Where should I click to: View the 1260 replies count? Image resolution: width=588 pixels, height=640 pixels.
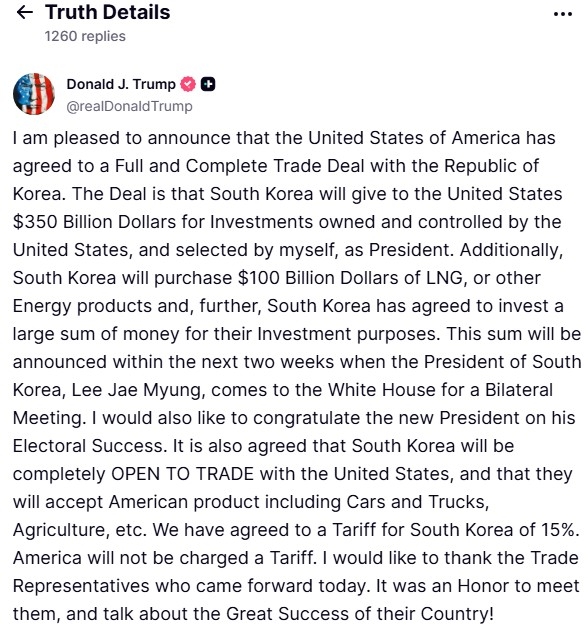[x=85, y=36]
